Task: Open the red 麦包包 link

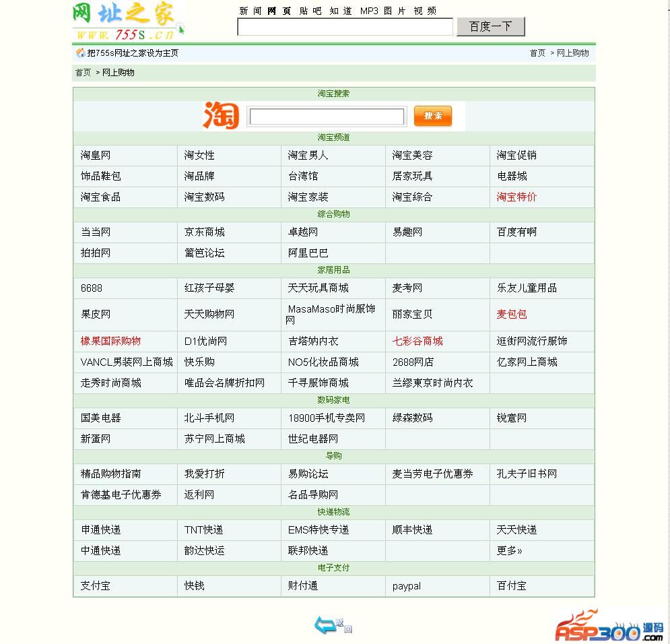Action: (x=512, y=315)
